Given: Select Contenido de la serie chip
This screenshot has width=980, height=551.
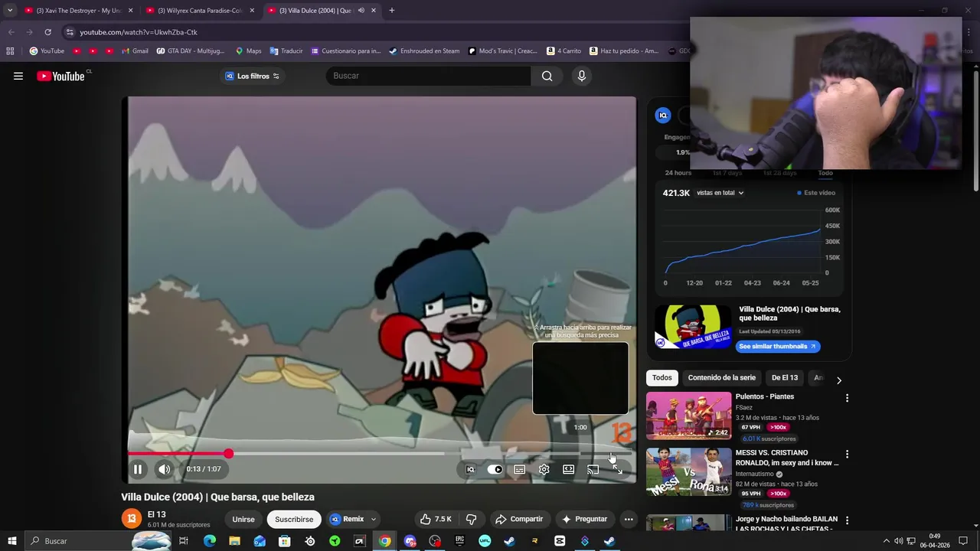Looking at the screenshot, I should pos(721,377).
